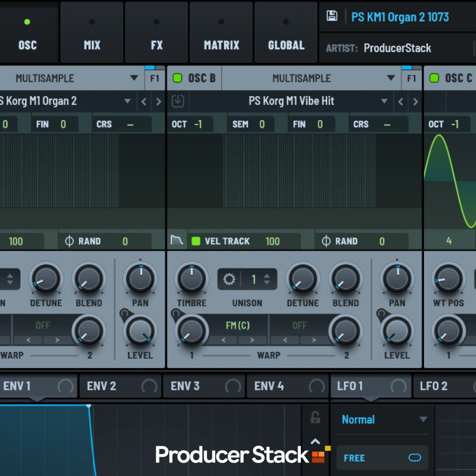Click OSC B SEM value field
This screenshot has height=476, width=476.
pyautogui.click(x=251, y=124)
